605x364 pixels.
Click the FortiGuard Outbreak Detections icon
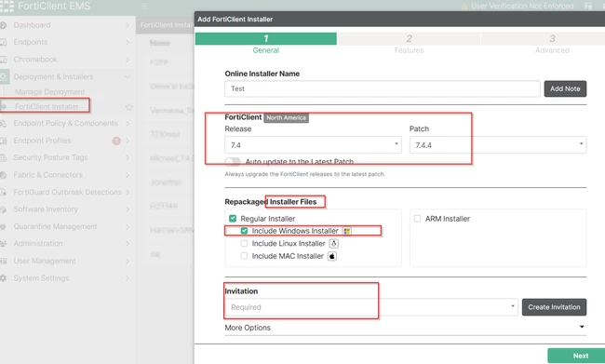[x=4, y=192]
